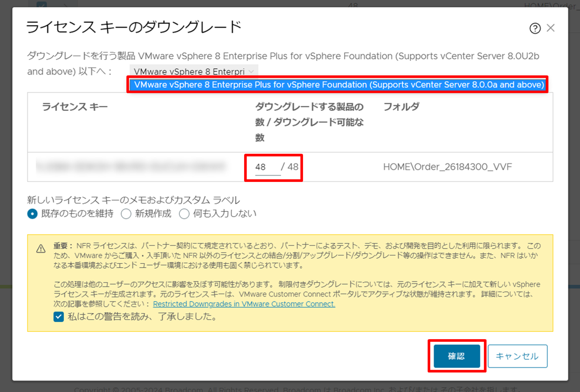Select the 新規作成 radio button
The image size is (580, 392).
[x=126, y=214]
